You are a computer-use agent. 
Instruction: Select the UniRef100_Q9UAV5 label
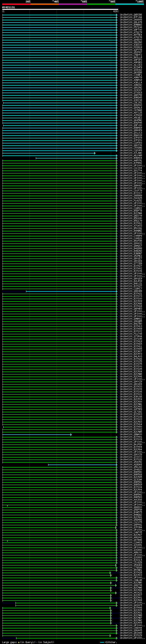(131, 631)
